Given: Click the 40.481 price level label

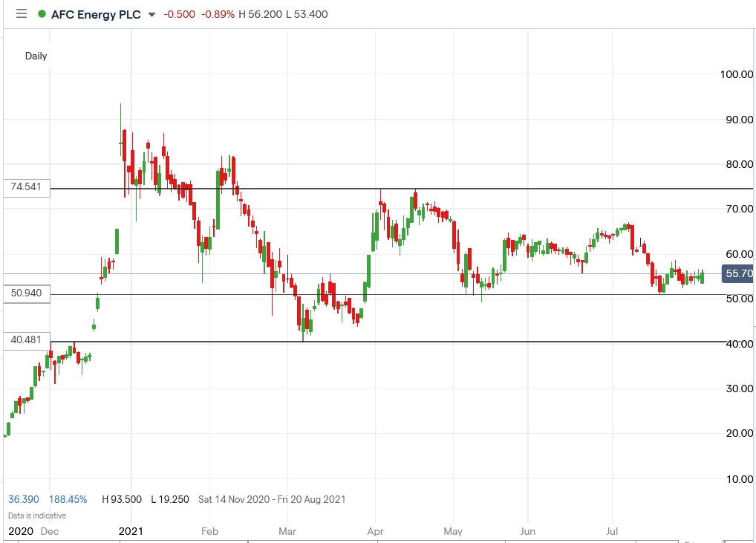Looking at the screenshot, I should (x=25, y=339).
